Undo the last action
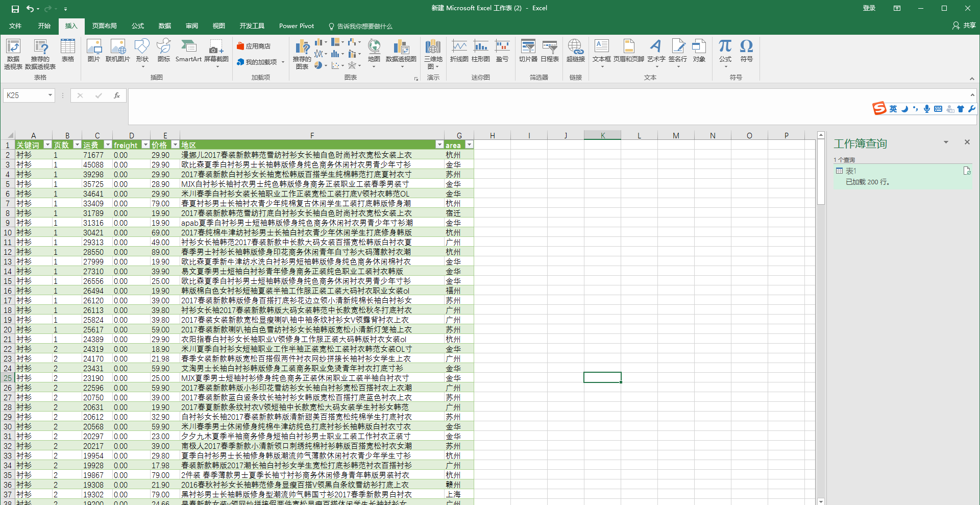980x505 pixels. click(x=30, y=9)
